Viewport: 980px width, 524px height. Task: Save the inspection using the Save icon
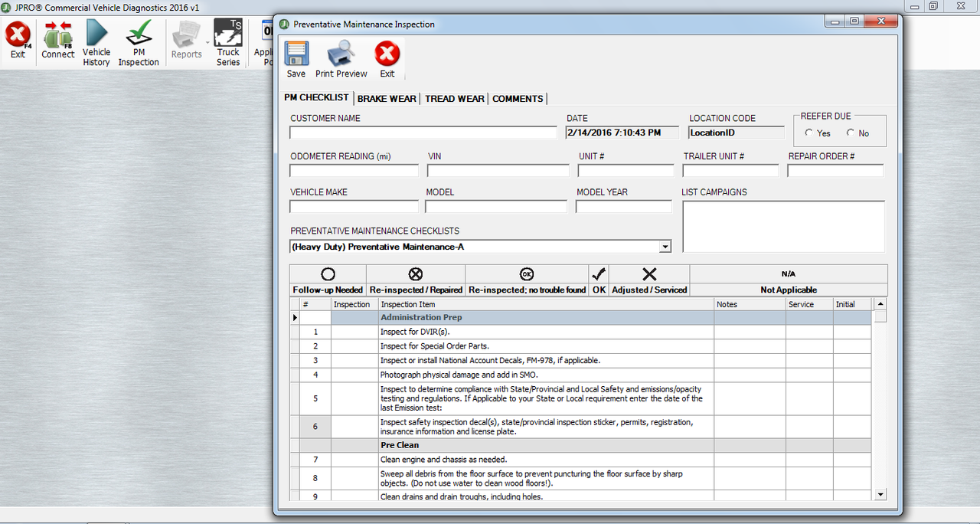(296, 60)
